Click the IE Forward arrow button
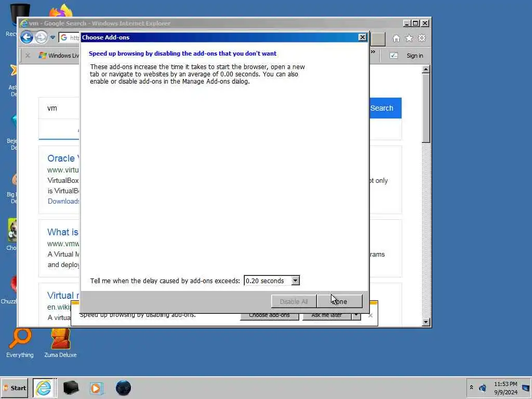Image resolution: width=532 pixels, height=399 pixels. click(41, 37)
